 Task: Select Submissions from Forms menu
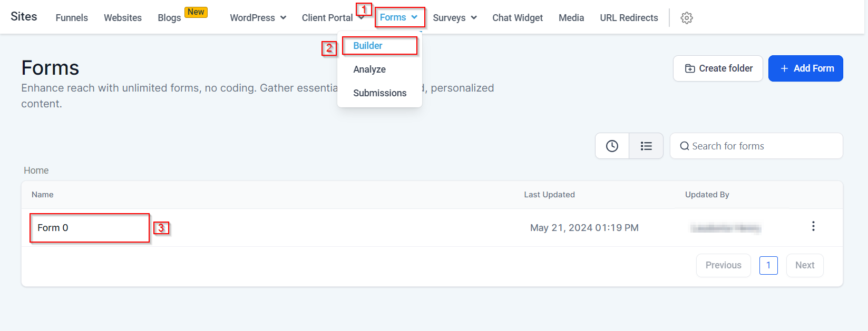(379, 93)
